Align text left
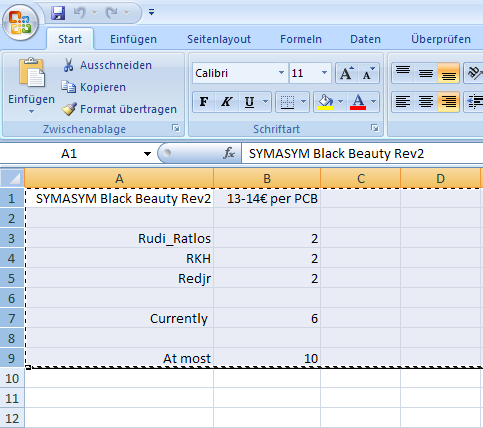This screenshot has height=428, width=483. pyautogui.click(x=403, y=102)
